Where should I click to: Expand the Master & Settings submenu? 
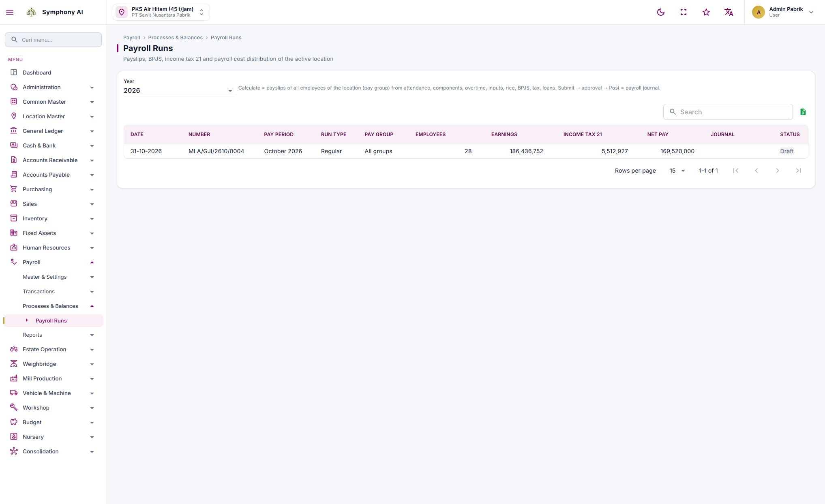(x=53, y=277)
